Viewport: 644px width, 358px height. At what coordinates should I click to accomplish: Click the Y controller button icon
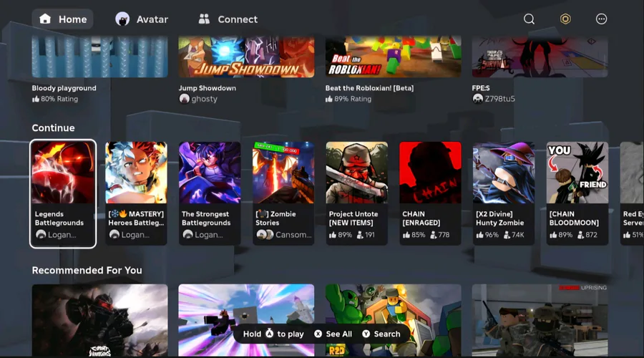click(x=366, y=334)
